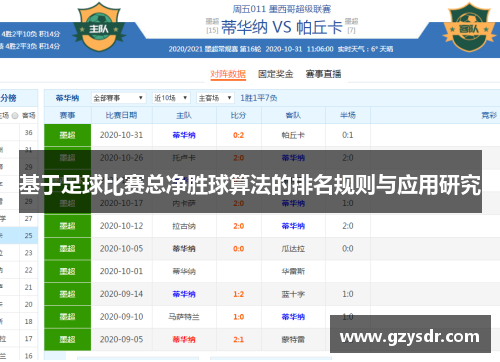
Task: Click the 客队 column header
Action: (293, 115)
